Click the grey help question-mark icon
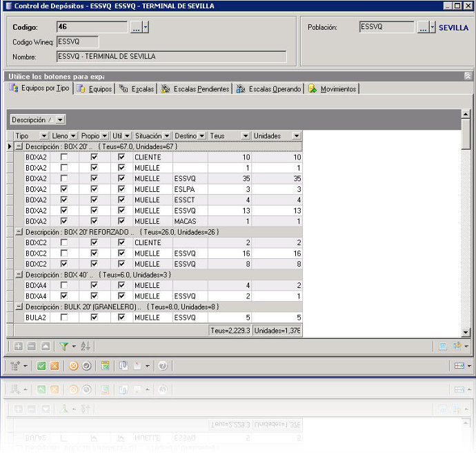Viewport: 476px width, 453px height. [163, 366]
